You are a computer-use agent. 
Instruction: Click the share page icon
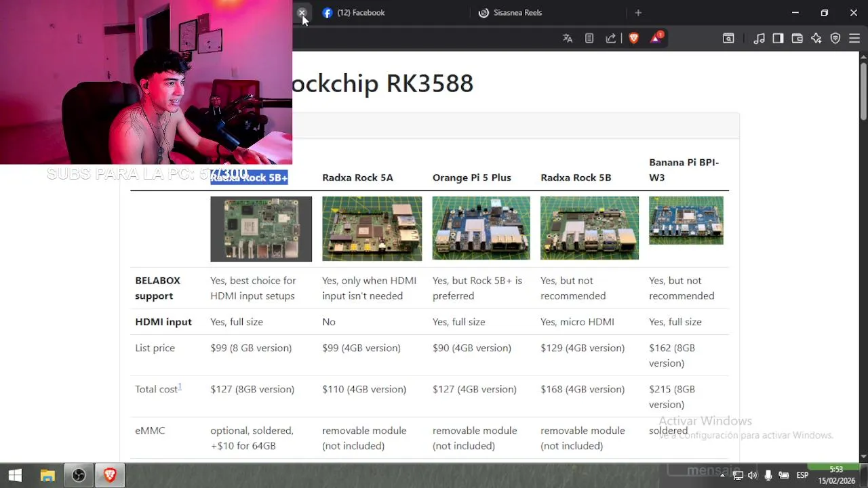click(x=610, y=39)
